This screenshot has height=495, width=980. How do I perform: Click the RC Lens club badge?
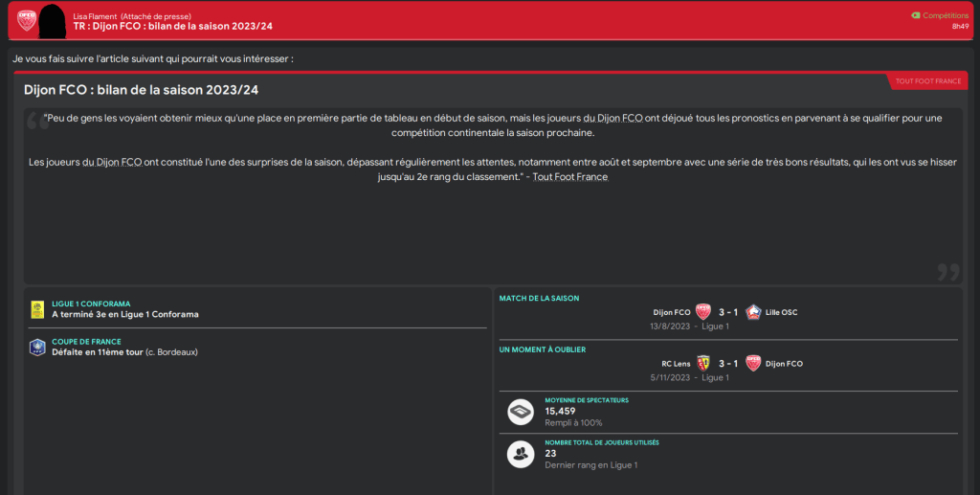click(x=703, y=364)
